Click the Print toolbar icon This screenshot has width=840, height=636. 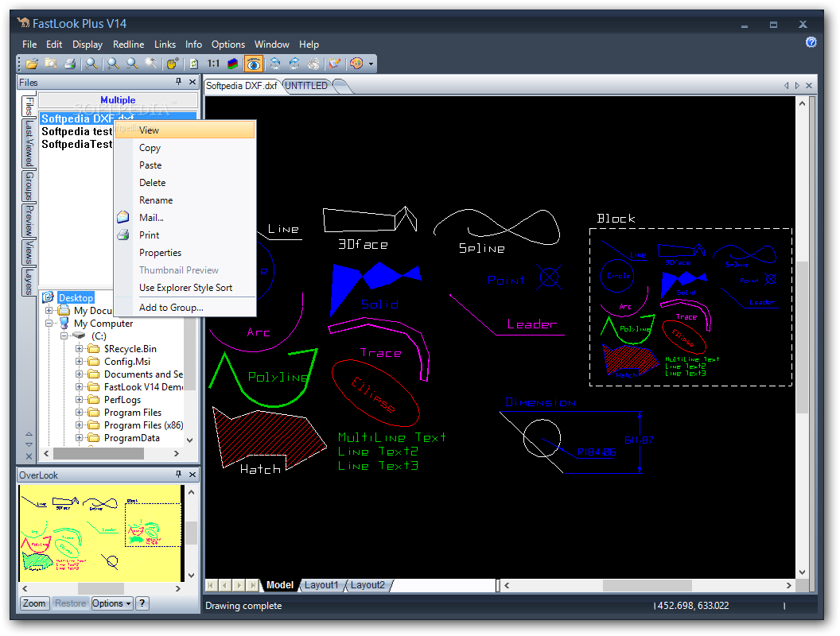pyautogui.click(x=70, y=64)
